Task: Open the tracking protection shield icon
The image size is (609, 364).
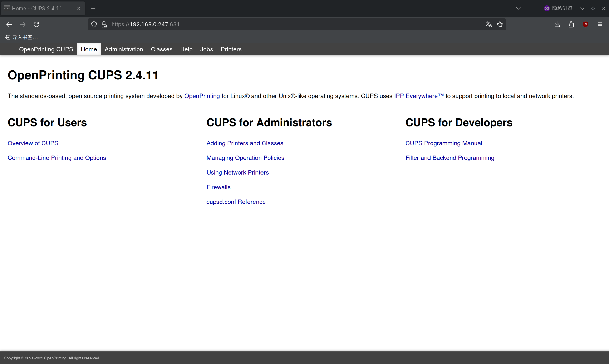Action: 94,24
